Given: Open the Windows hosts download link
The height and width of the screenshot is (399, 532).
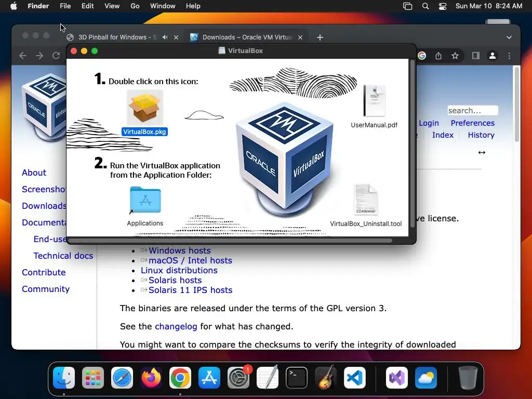Looking at the screenshot, I should point(179,251).
